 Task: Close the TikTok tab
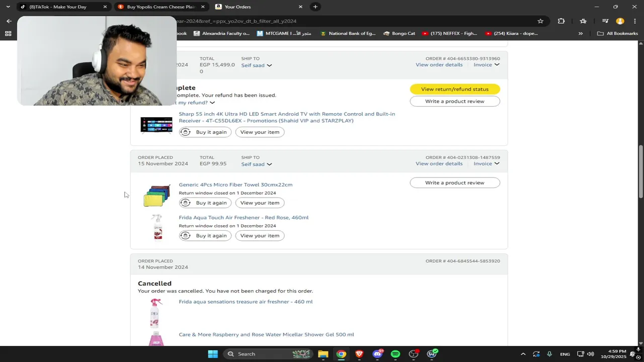pyautogui.click(x=105, y=7)
